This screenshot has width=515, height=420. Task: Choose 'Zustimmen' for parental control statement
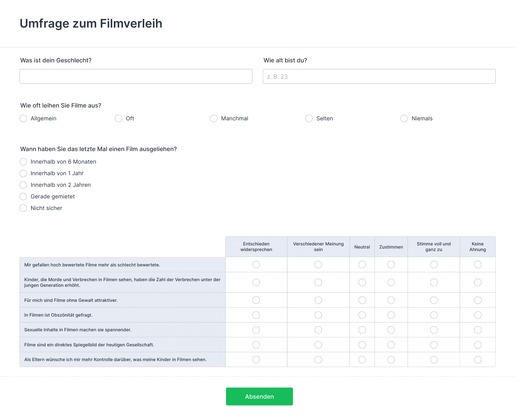click(391, 360)
